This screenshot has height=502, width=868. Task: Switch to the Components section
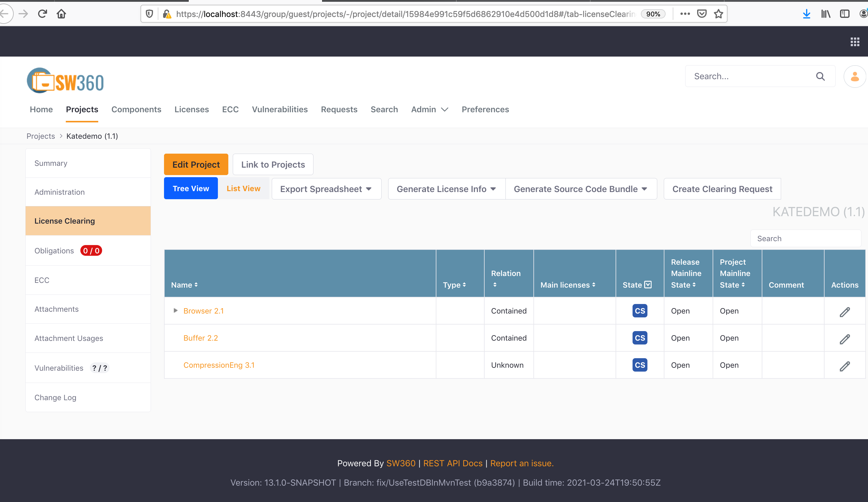tap(136, 110)
